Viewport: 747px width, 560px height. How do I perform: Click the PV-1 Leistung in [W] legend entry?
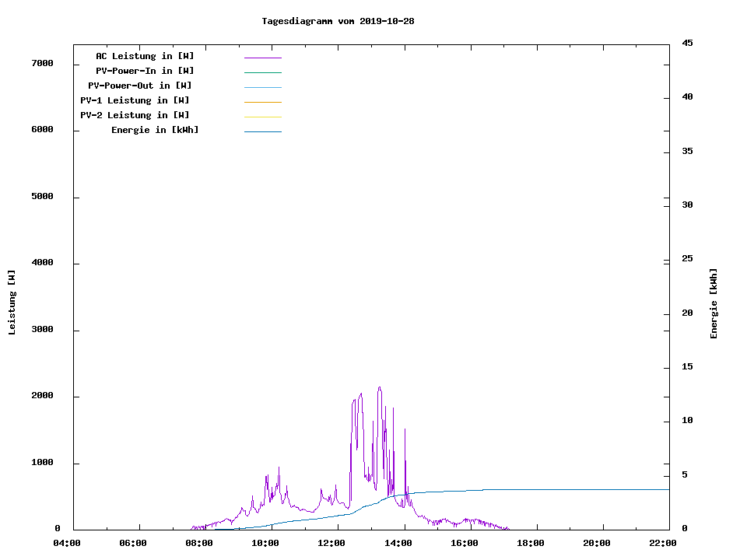click(x=135, y=100)
